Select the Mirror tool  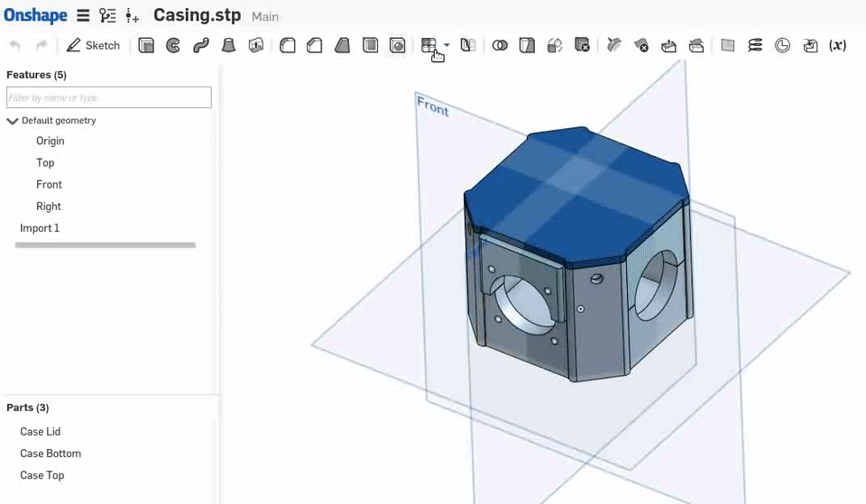[x=468, y=45]
